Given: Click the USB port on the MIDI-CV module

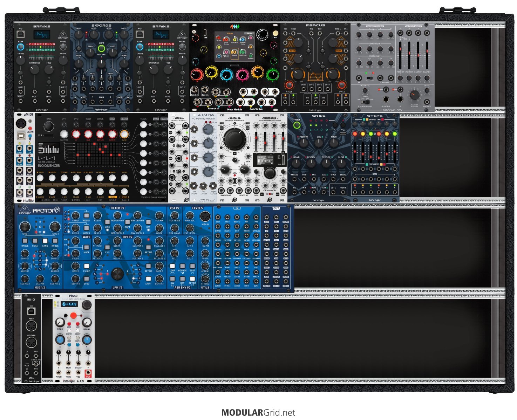Looking at the screenshot, I should pyautogui.click(x=32, y=311).
